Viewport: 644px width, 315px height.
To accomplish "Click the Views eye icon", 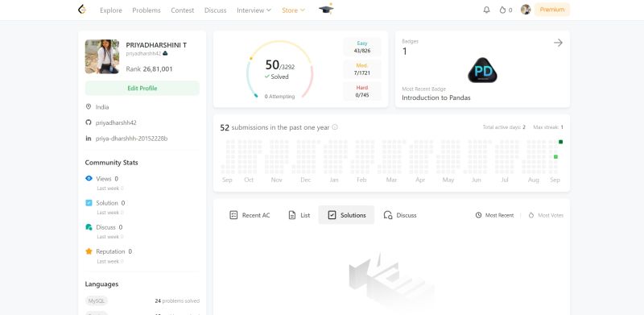I will 89,179.
